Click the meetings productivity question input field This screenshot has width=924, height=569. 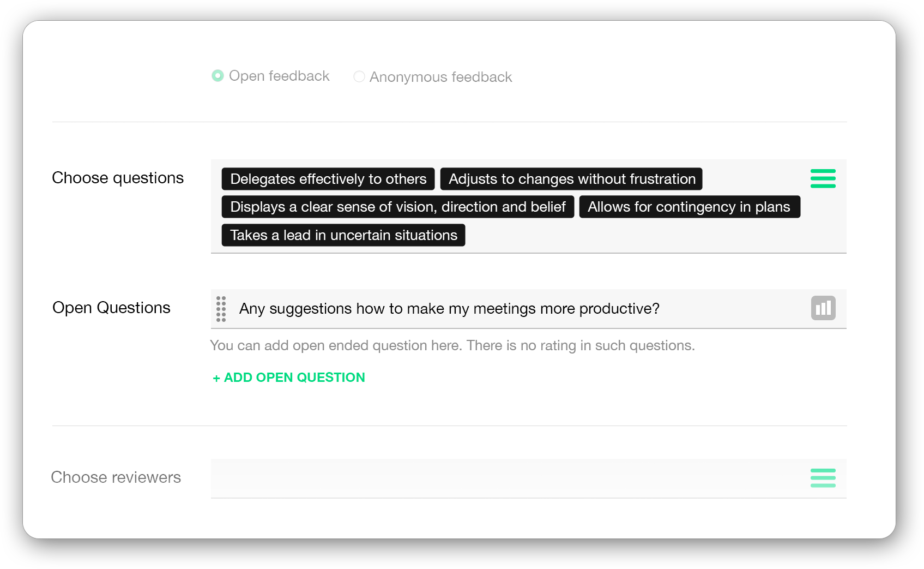point(491,308)
